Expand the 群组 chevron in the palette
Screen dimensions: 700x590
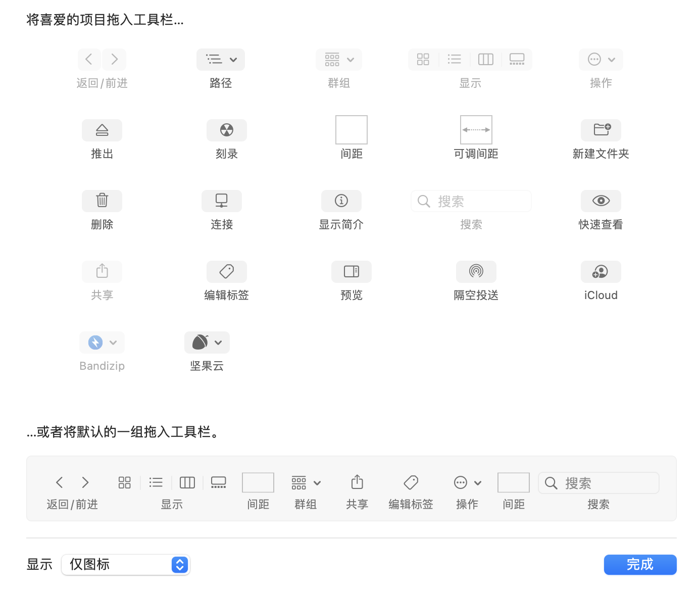(x=351, y=60)
